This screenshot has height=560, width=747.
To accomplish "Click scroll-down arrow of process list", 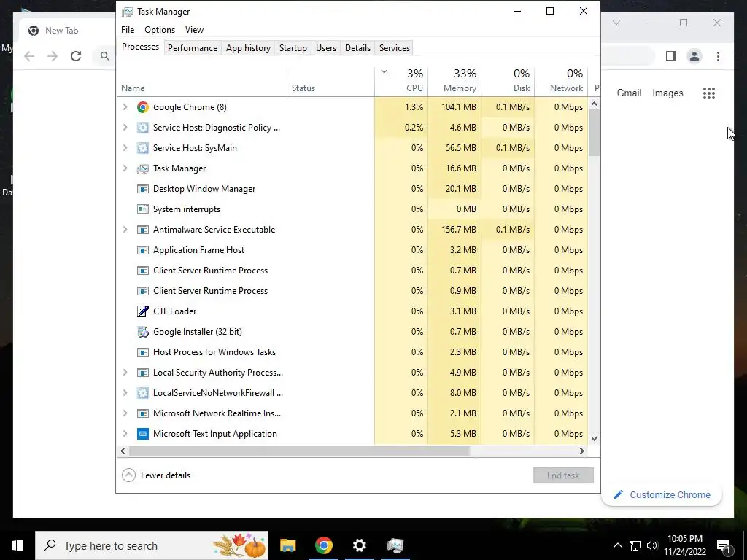I will [x=594, y=438].
